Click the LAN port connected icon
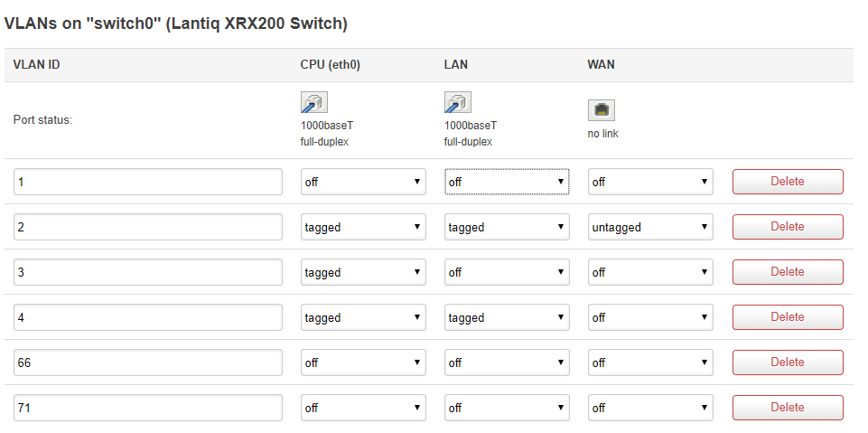 [458, 102]
